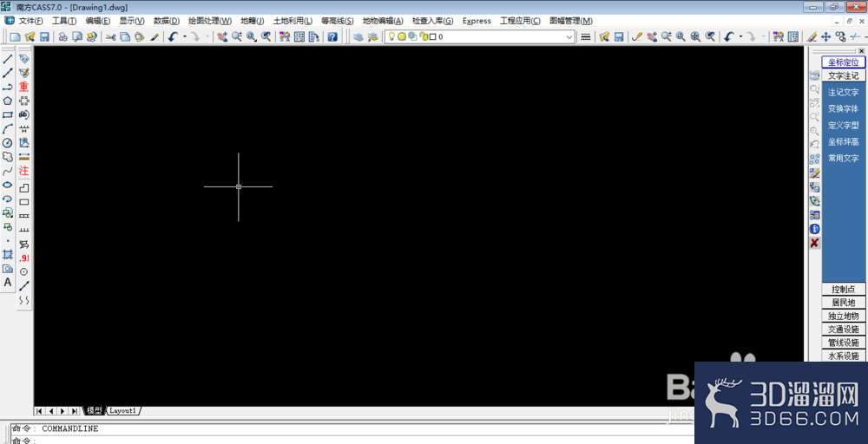Click the red 注 annotation icon
The width and height of the screenshot is (868, 444).
(24, 171)
